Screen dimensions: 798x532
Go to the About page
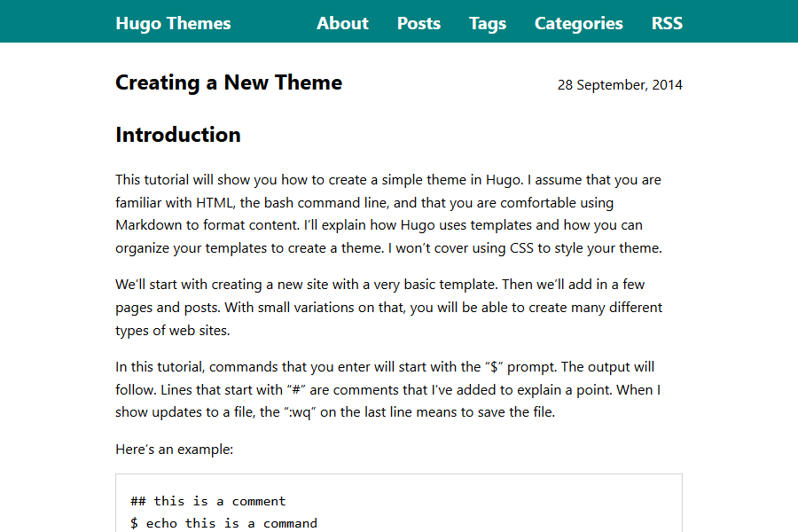pyautogui.click(x=342, y=24)
